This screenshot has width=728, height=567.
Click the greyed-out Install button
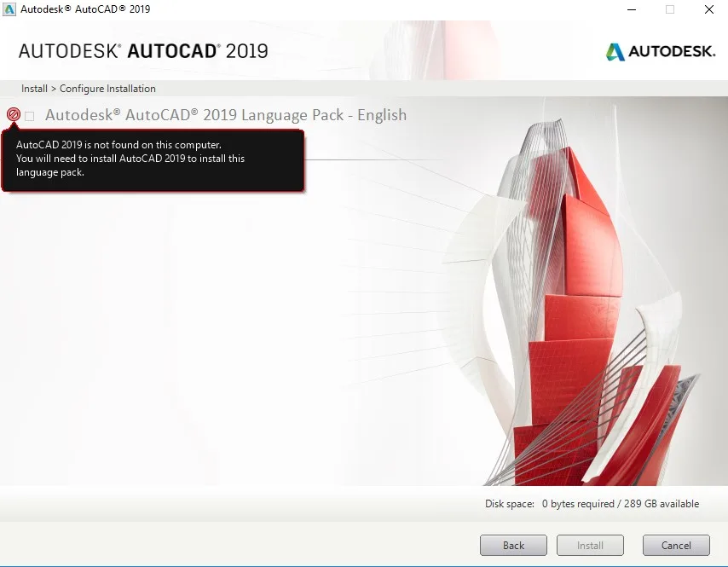tap(590, 546)
